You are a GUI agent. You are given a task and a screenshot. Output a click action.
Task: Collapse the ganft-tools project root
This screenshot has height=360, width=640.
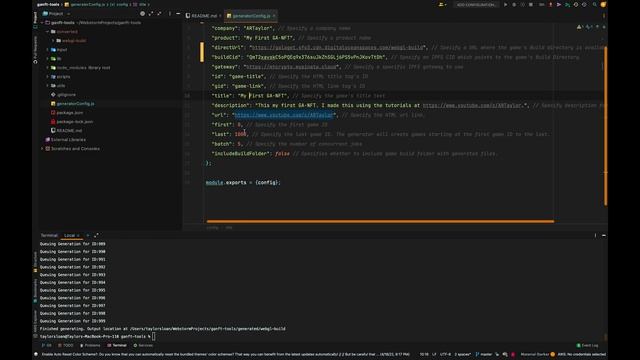[42, 23]
